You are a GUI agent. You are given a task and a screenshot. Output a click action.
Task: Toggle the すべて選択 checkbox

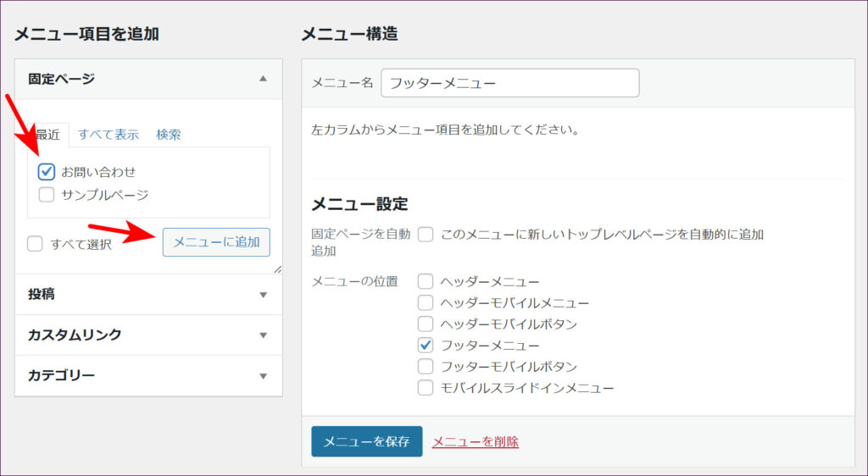point(35,244)
